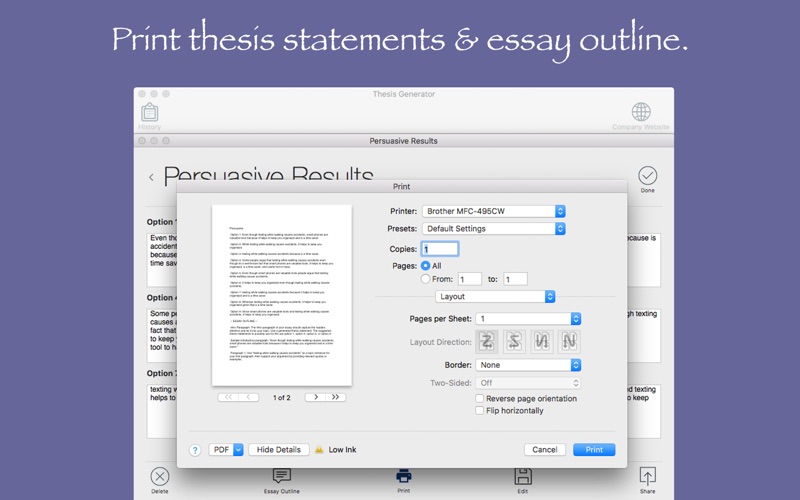Click the Copies input field

coord(440,249)
